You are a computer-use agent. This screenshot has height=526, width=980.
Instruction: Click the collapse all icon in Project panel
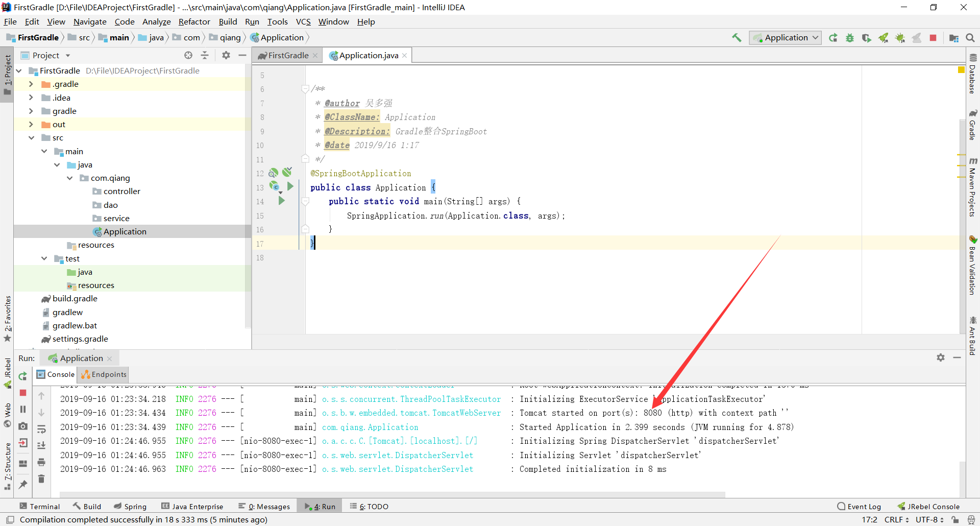[205, 55]
